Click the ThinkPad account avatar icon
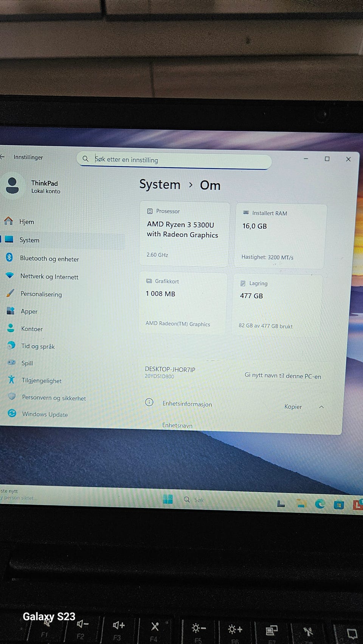 [x=12, y=185]
